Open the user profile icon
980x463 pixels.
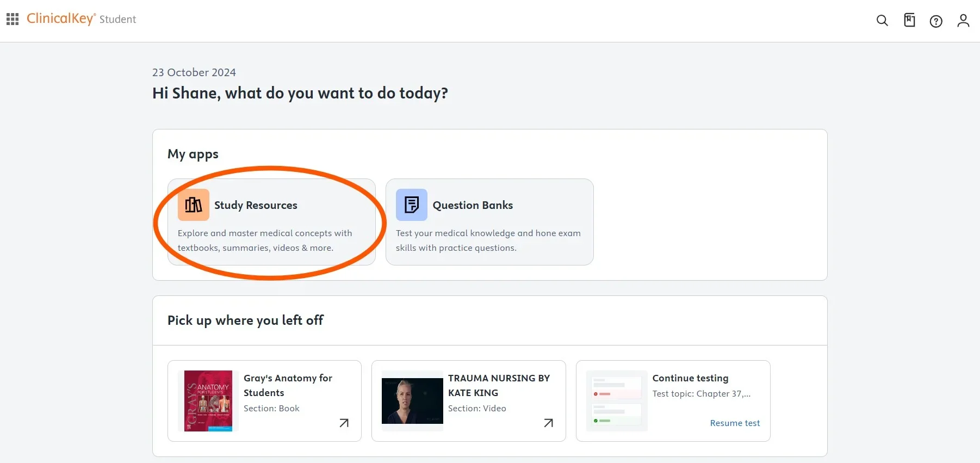point(963,21)
